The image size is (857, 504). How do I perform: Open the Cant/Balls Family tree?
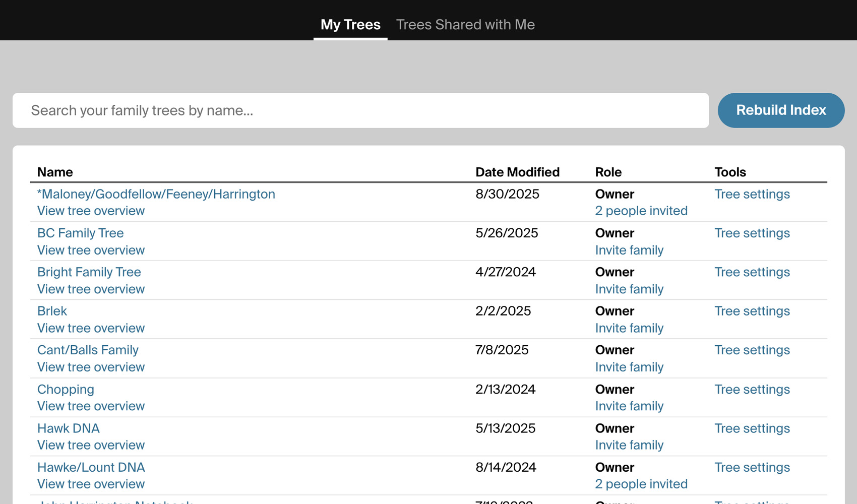pos(88,350)
